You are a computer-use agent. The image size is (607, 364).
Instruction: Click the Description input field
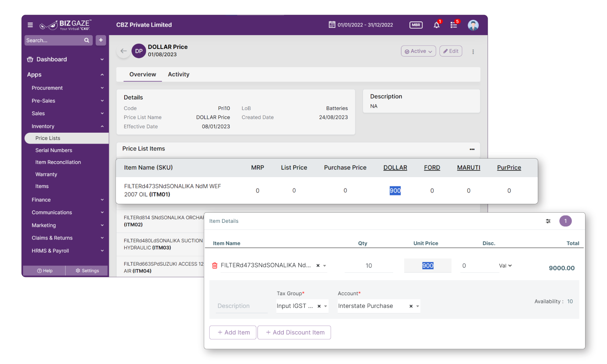[242, 306]
